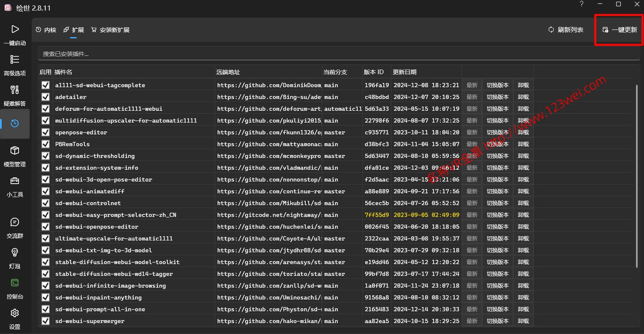The width and height of the screenshot is (644, 334).
Task: Open 设置 gear icon in sidebar
Action: click(x=15, y=313)
